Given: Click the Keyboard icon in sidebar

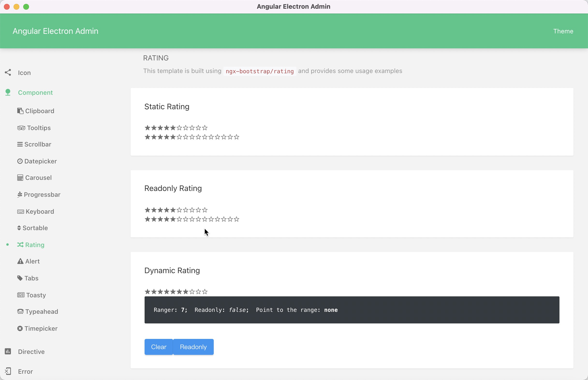Looking at the screenshot, I should tap(21, 212).
